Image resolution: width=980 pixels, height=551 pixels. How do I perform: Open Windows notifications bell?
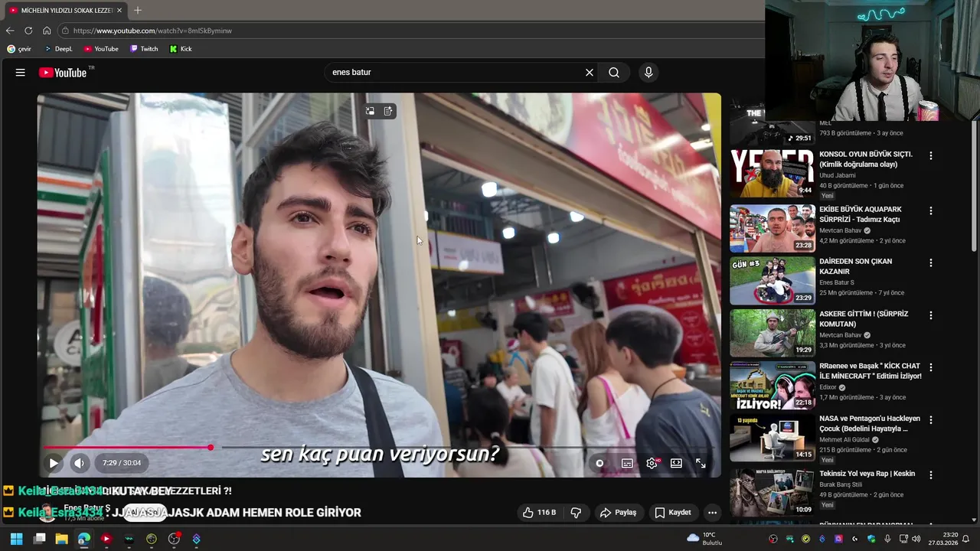tap(965, 539)
